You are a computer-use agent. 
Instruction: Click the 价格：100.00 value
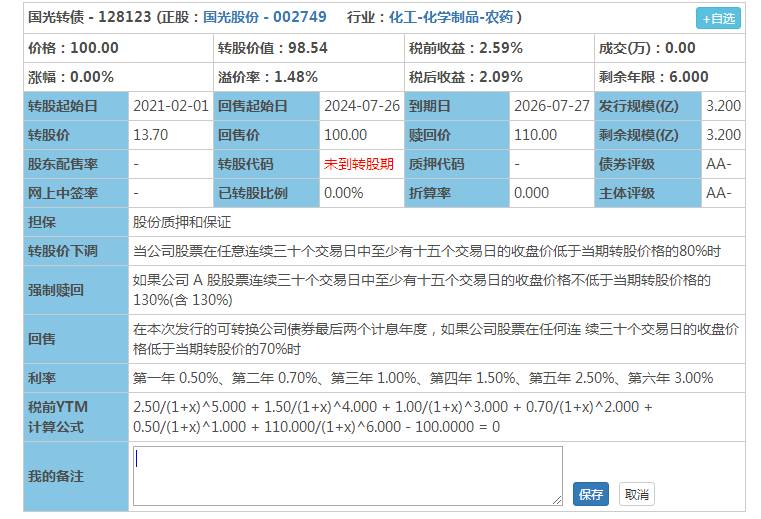tap(73, 48)
